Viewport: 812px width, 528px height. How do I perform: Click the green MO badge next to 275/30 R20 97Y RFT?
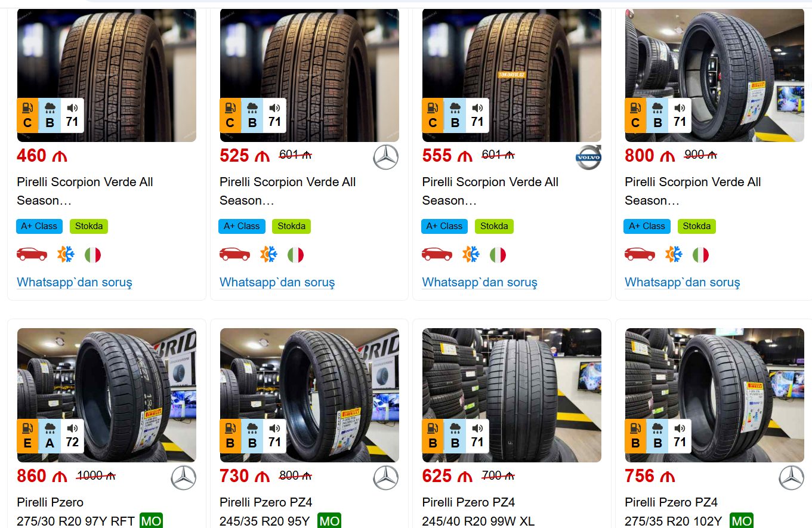[152, 521]
